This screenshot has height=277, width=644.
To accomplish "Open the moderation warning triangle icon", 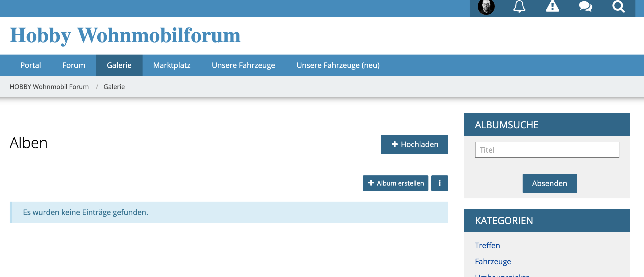I will tap(552, 6).
